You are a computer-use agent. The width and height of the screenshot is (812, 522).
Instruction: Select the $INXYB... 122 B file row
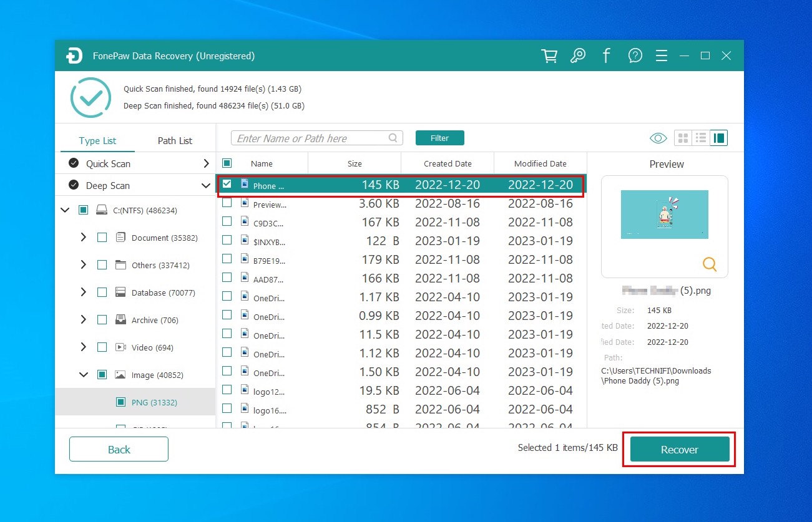(x=401, y=241)
